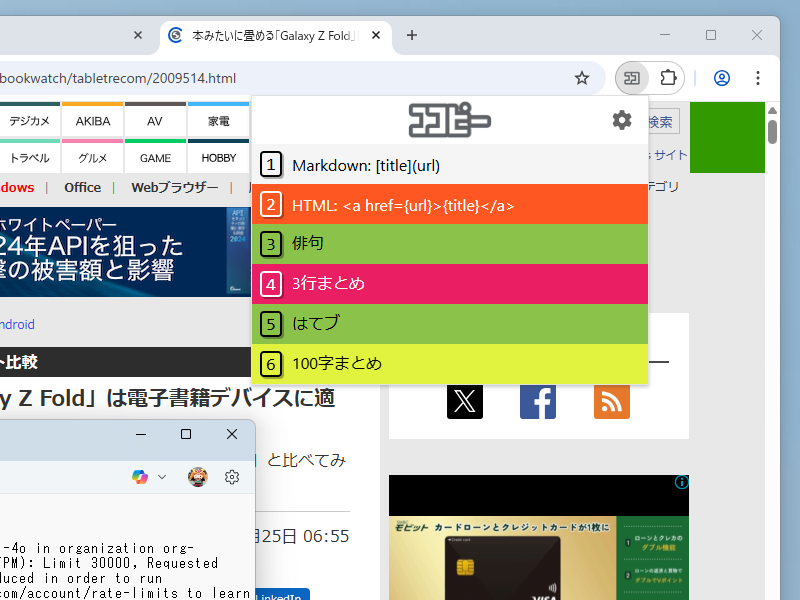
Task: Click the article headline about Galaxy Z Fold
Action: (167, 398)
